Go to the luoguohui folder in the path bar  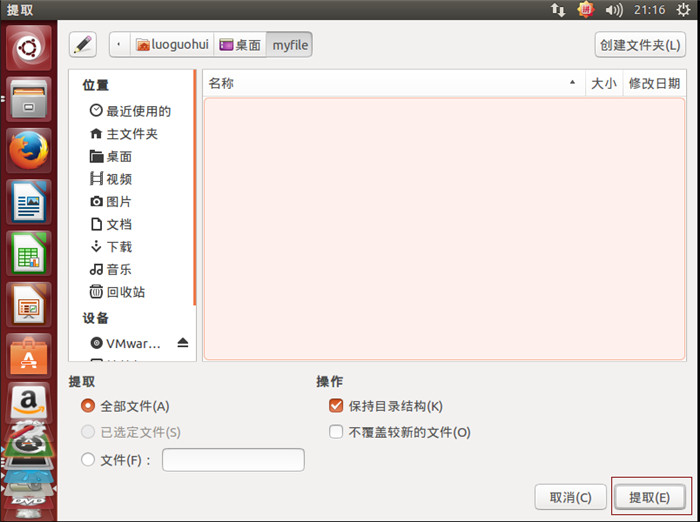pos(172,45)
